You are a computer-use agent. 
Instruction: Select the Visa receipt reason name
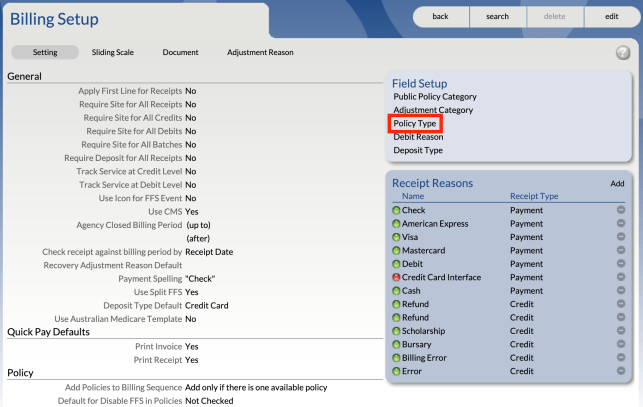pos(410,237)
